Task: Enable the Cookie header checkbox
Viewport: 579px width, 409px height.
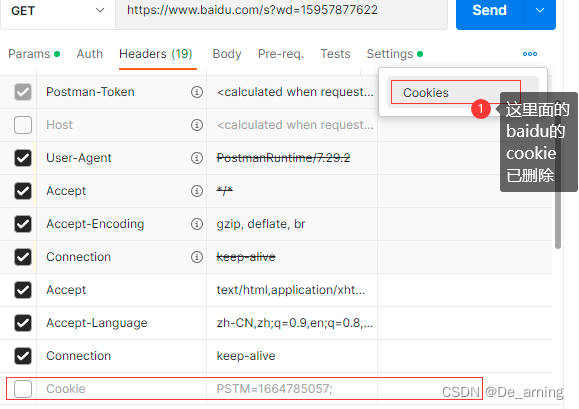Action: 23,389
